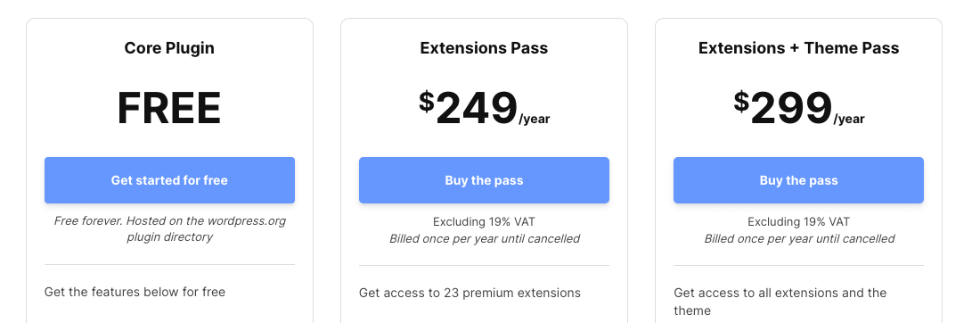The width and height of the screenshot is (980, 323).
Task: Click Billed once per year in Extensions Pass
Action: tap(485, 238)
